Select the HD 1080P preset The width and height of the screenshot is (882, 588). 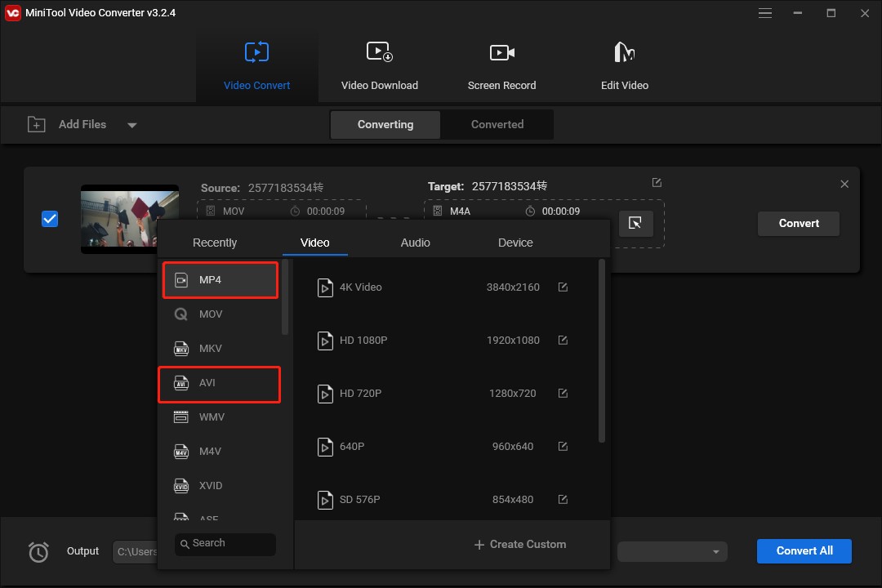(x=444, y=340)
